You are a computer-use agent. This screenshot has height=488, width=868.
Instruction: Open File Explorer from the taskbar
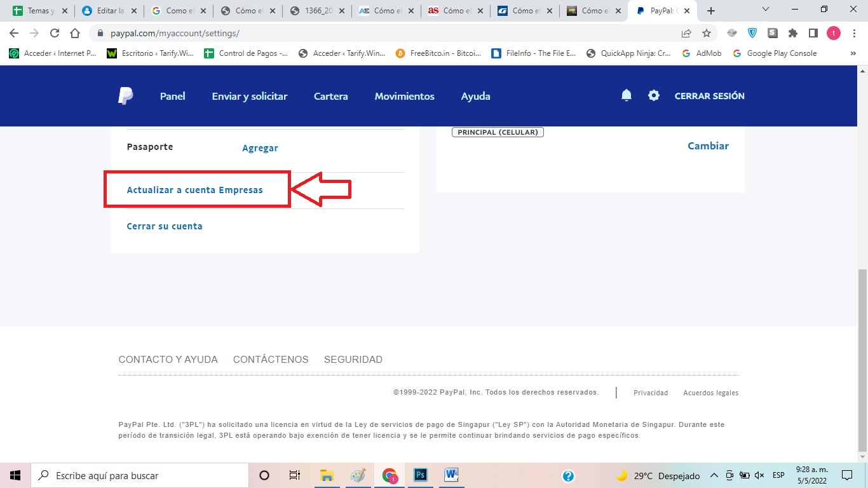tap(327, 475)
